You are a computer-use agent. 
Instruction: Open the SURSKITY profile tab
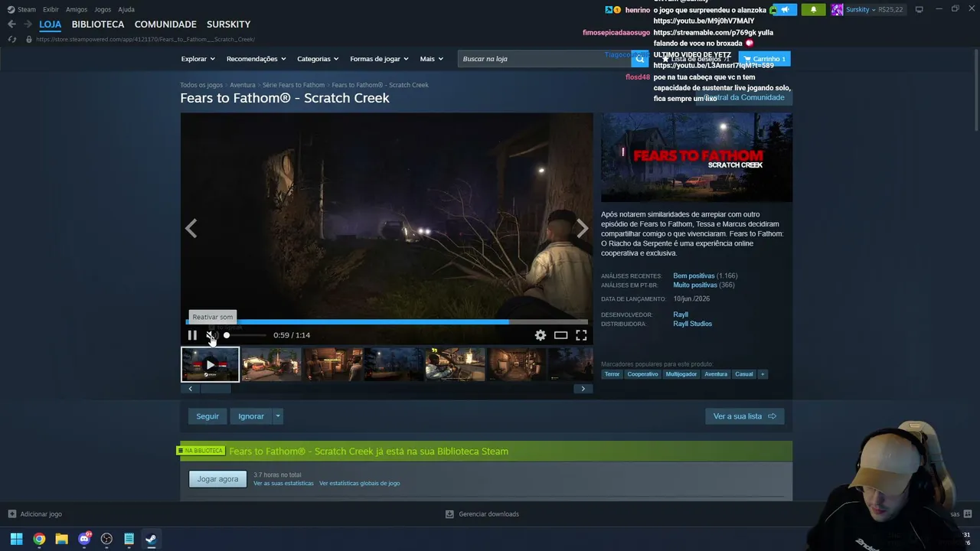[x=229, y=24]
